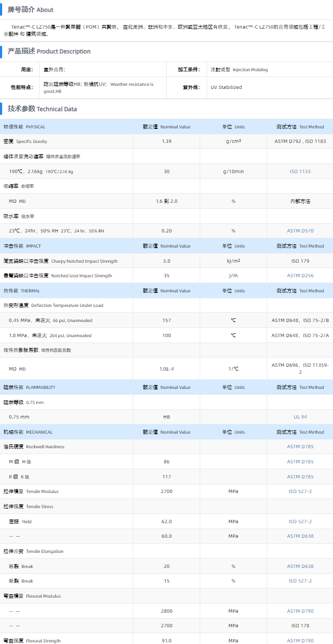Click the ASTM D696, ISO 11359-2 cell
Screen dimensions: 333x644
click(300, 368)
